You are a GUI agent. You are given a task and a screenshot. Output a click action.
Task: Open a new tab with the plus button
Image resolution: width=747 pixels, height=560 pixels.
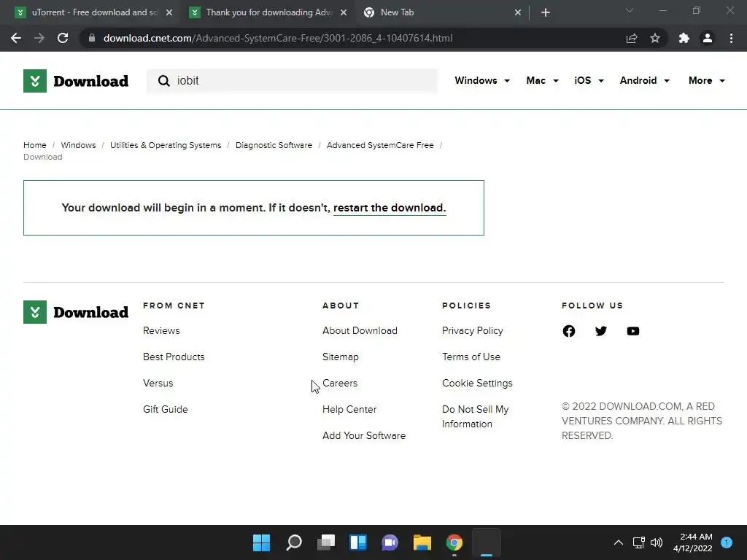point(546,12)
